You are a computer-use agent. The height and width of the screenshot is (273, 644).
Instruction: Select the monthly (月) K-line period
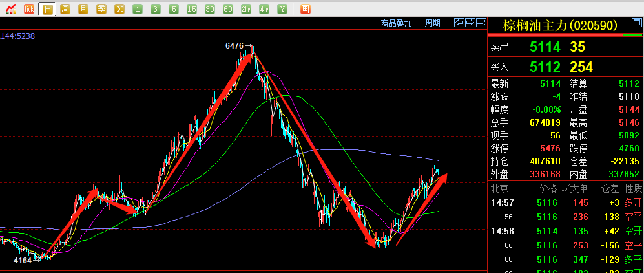point(83,8)
